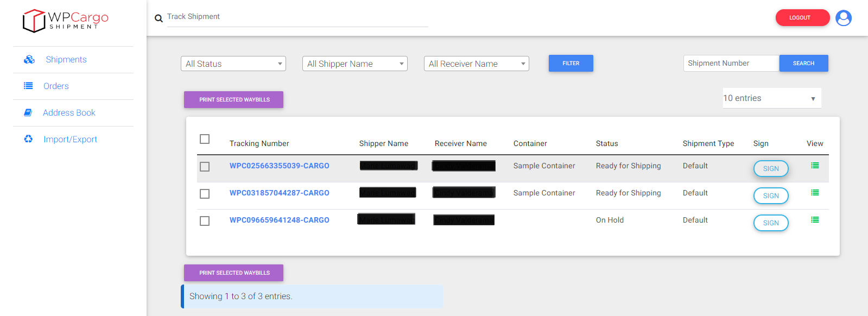Click the Orders list icon in sidebar
Viewport: 868px width, 316px height.
click(x=28, y=86)
